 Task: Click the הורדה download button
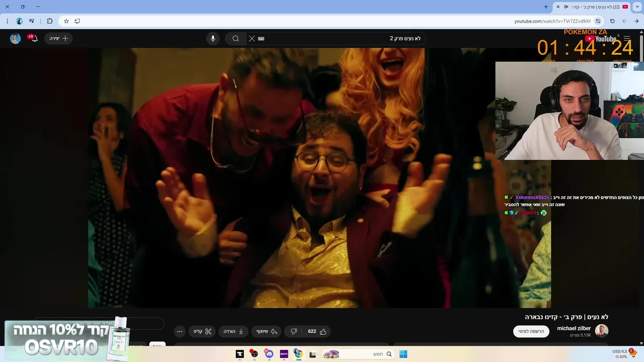click(233, 331)
